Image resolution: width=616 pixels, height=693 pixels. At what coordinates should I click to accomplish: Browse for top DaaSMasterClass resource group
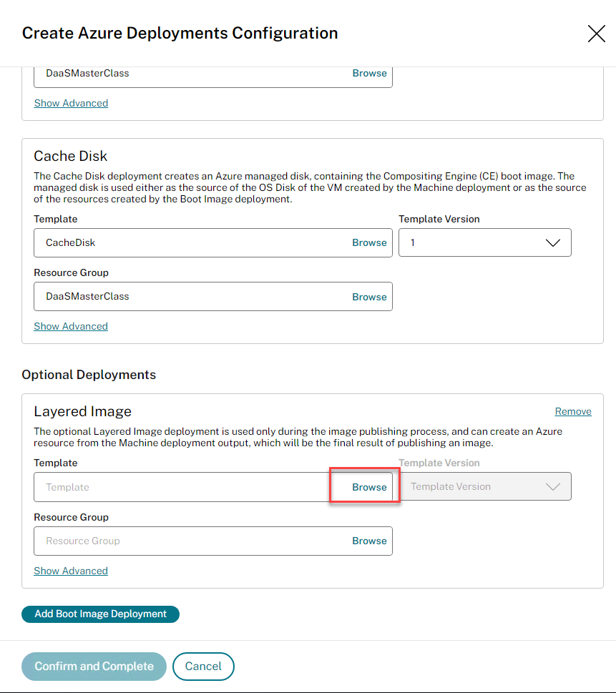point(369,74)
